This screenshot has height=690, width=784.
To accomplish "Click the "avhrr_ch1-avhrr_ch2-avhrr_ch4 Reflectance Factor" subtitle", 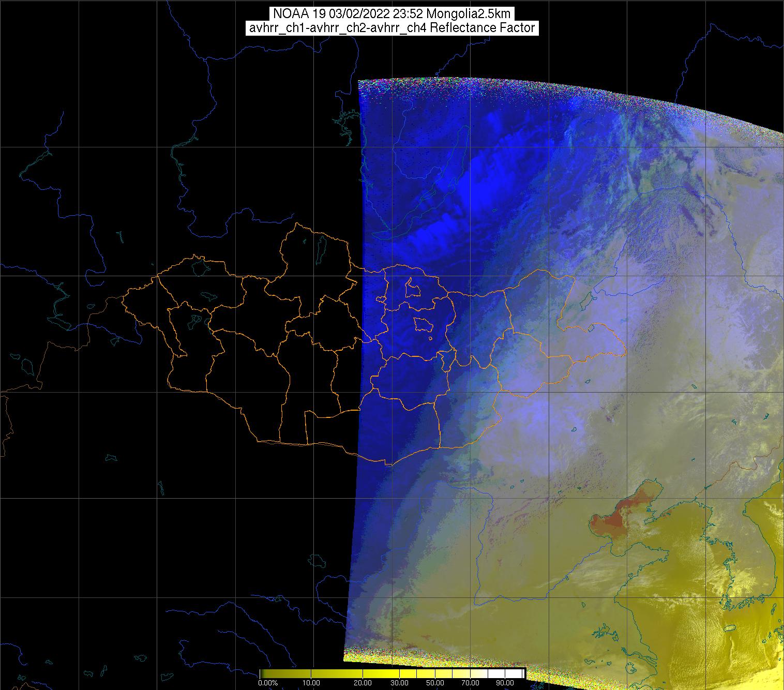I will point(392,28).
